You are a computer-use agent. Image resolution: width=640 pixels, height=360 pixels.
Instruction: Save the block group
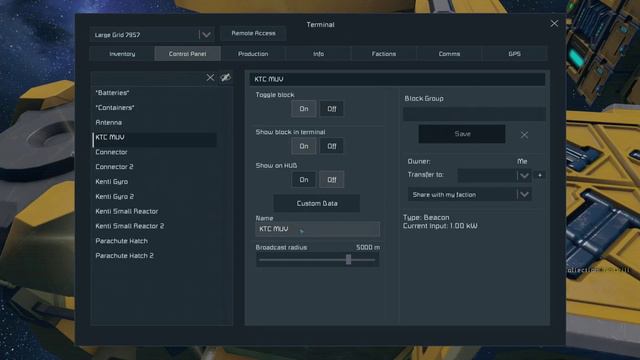(x=462, y=134)
